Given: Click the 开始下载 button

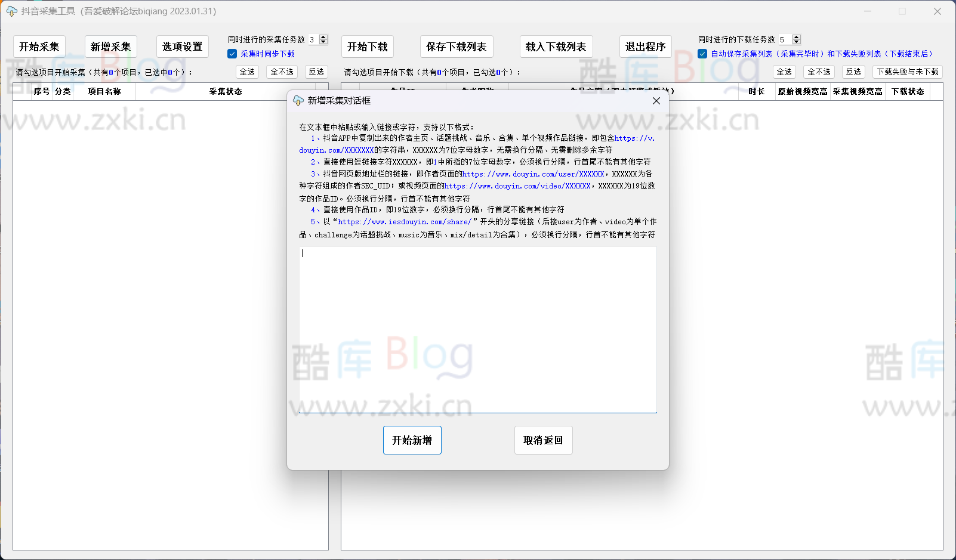Looking at the screenshot, I should click(x=367, y=46).
